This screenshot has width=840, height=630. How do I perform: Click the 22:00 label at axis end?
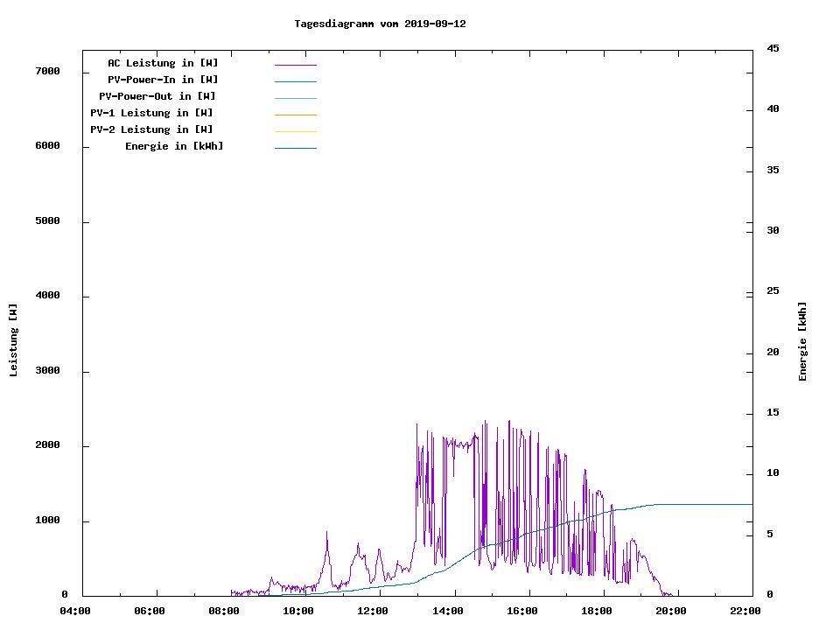(745, 610)
